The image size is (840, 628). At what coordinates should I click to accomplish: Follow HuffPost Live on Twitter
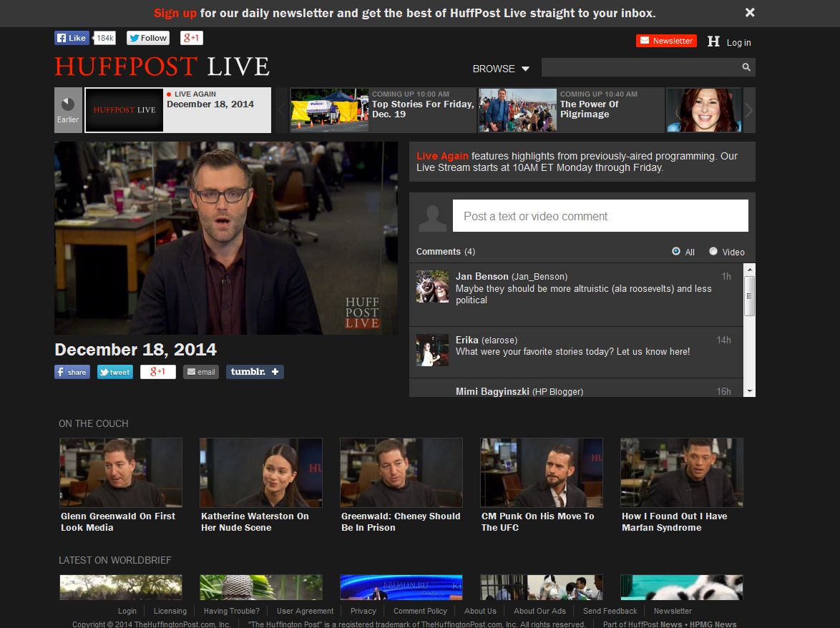148,38
